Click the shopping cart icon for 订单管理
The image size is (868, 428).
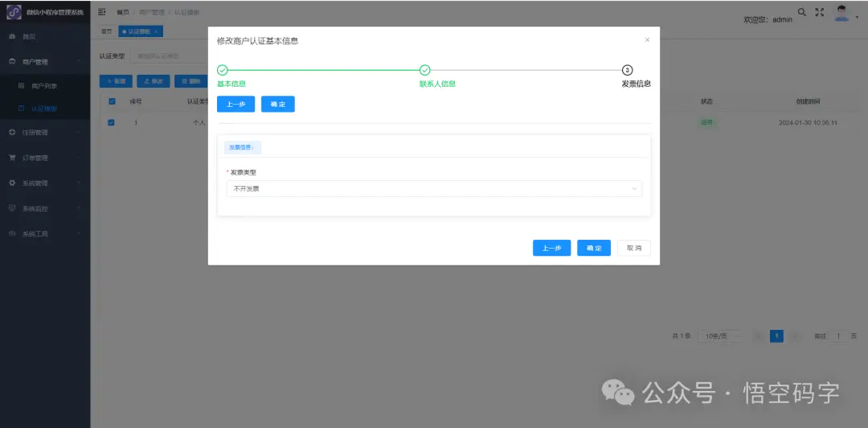click(x=12, y=158)
